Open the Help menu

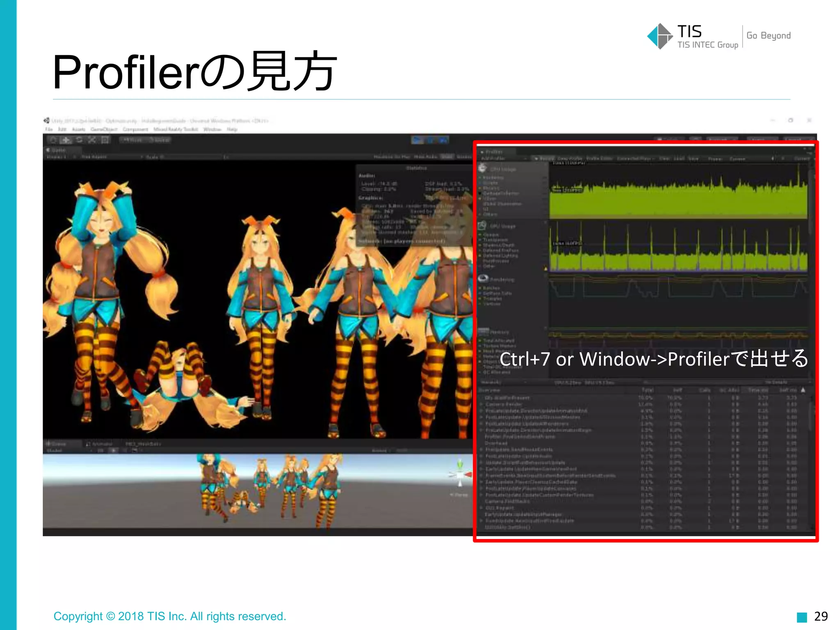pos(232,129)
